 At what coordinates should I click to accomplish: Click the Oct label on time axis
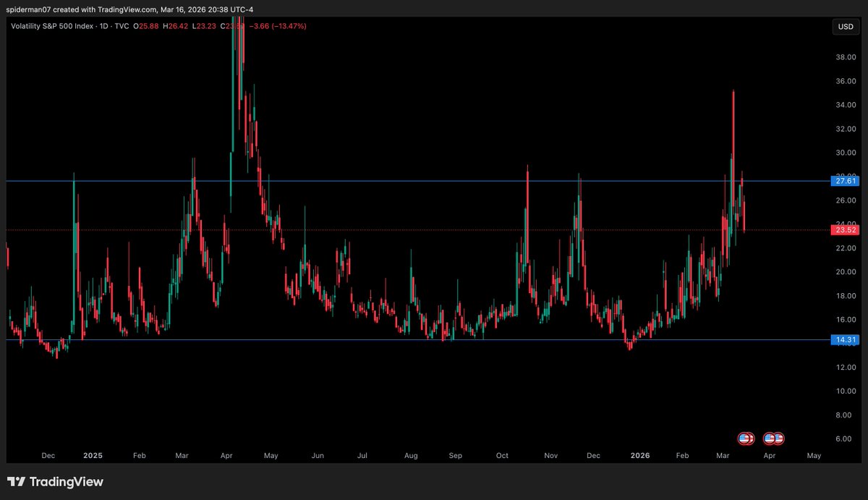pos(502,456)
